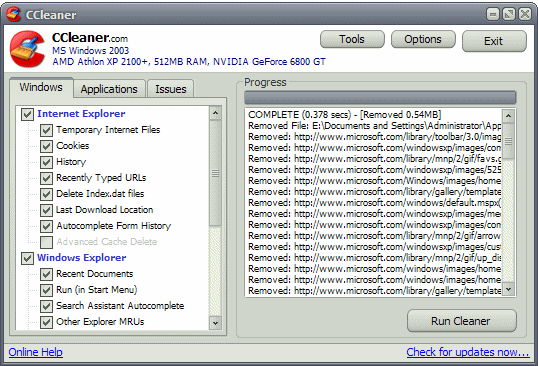Close the CCleaner window
The height and width of the screenshot is (366, 538).
pyautogui.click(x=525, y=14)
